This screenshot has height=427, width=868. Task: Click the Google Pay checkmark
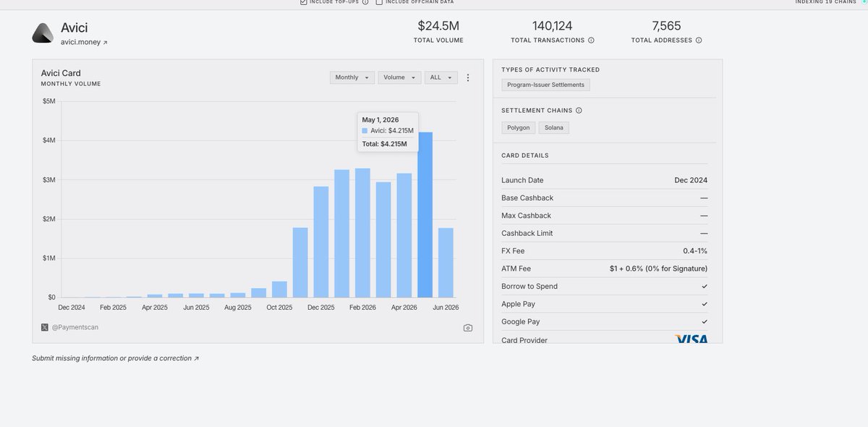coord(705,321)
